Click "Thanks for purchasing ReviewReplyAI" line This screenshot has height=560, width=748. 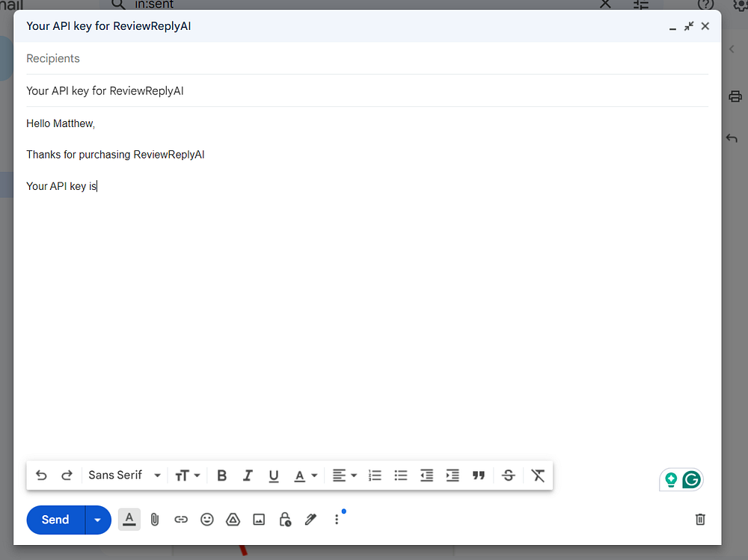point(115,155)
